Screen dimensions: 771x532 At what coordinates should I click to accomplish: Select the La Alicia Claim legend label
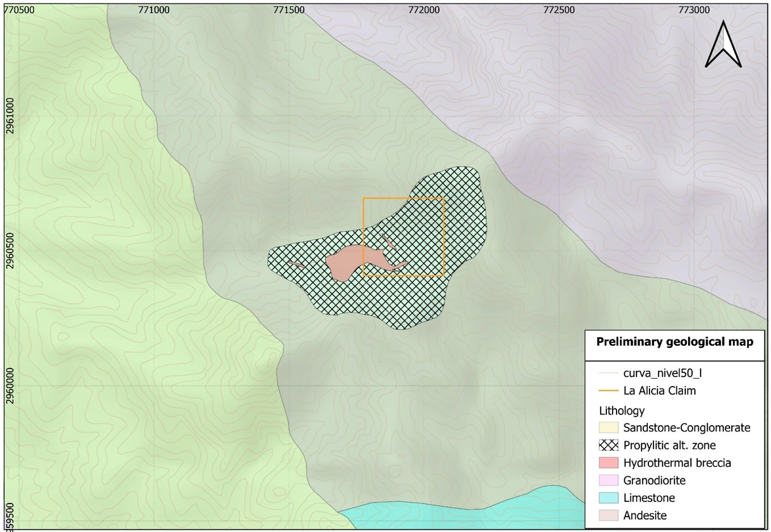click(x=660, y=390)
